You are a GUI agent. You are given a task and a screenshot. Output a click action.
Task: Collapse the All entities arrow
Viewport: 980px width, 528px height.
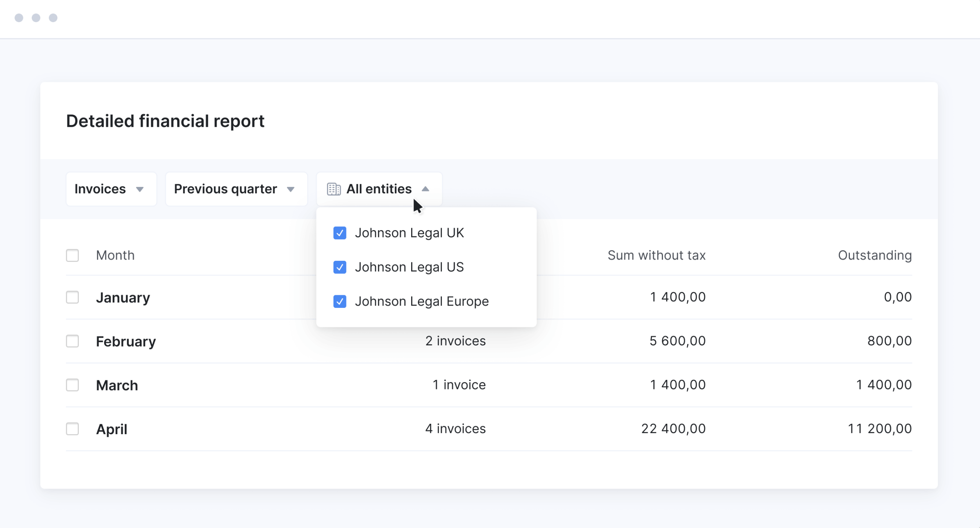pos(425,189)
